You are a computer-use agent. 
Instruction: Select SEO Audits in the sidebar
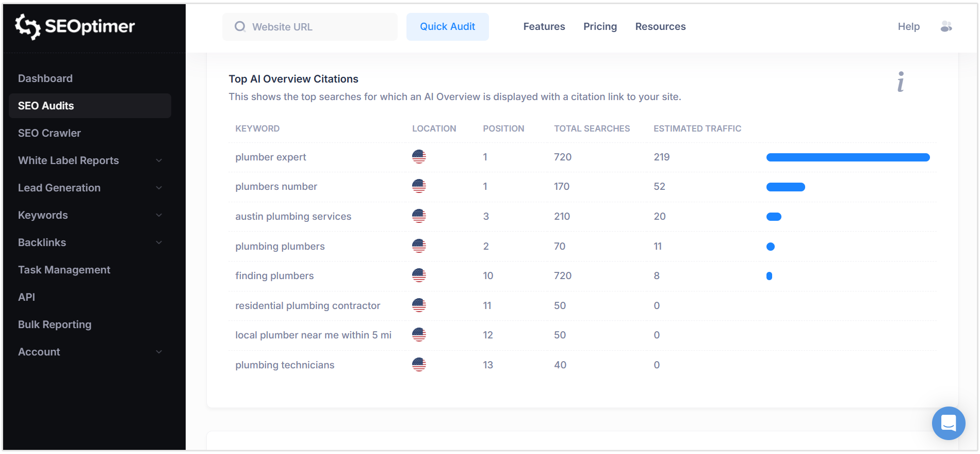pyautogui.click(x=90, y=106)
